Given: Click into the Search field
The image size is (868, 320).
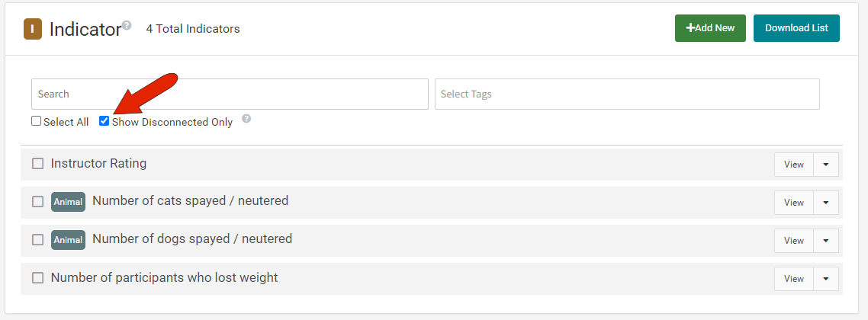Looking at the screenshot, I should [230, 94].
